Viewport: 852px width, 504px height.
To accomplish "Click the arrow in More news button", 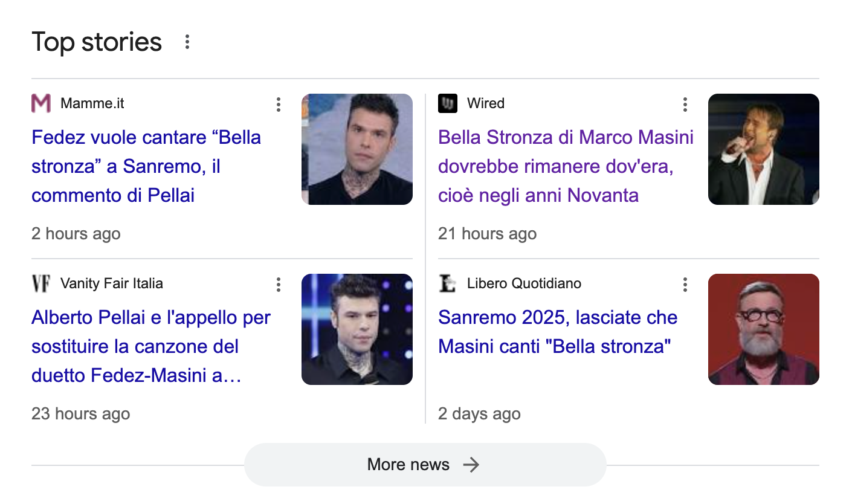I will click(x=471, y=464).
